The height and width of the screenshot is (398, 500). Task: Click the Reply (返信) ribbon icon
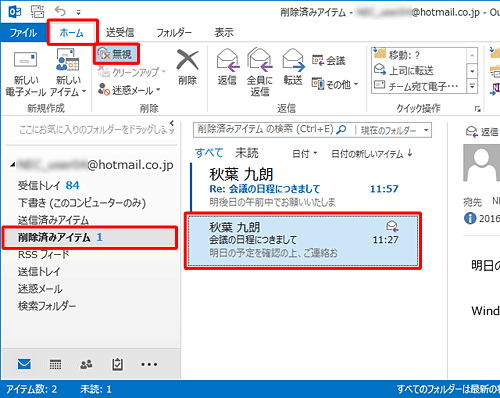click(227, 68)
